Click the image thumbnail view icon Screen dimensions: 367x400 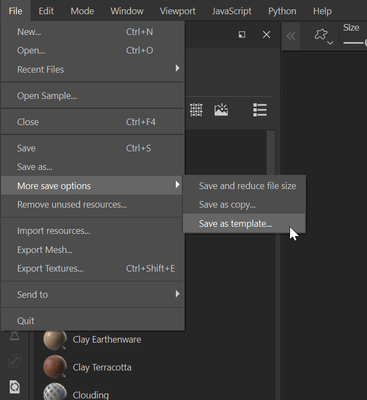coord(221,110)
